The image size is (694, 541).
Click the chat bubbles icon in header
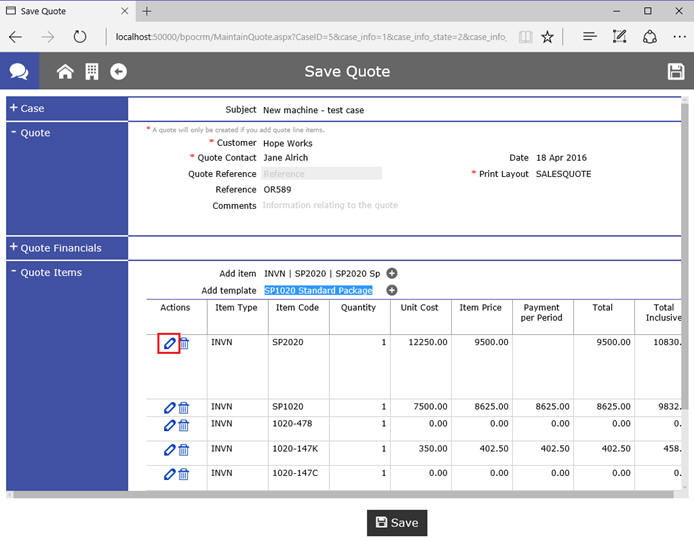point(19,71)
